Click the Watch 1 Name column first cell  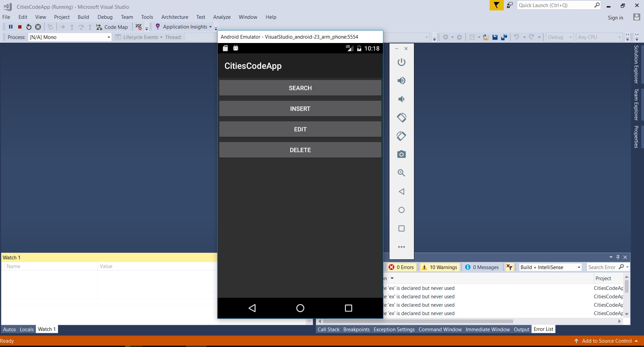point(51,274)
